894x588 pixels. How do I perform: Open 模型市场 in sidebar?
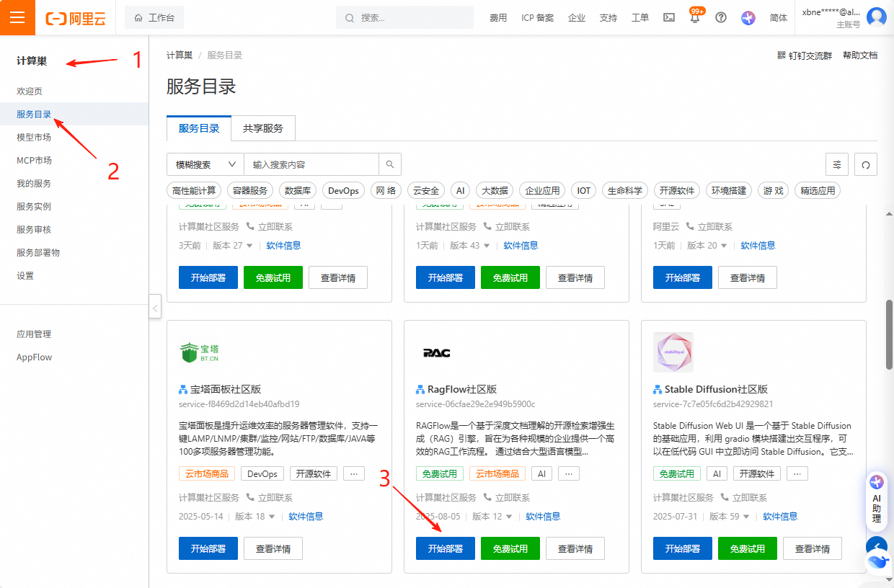pyautogui.click(x=34, y=137)
